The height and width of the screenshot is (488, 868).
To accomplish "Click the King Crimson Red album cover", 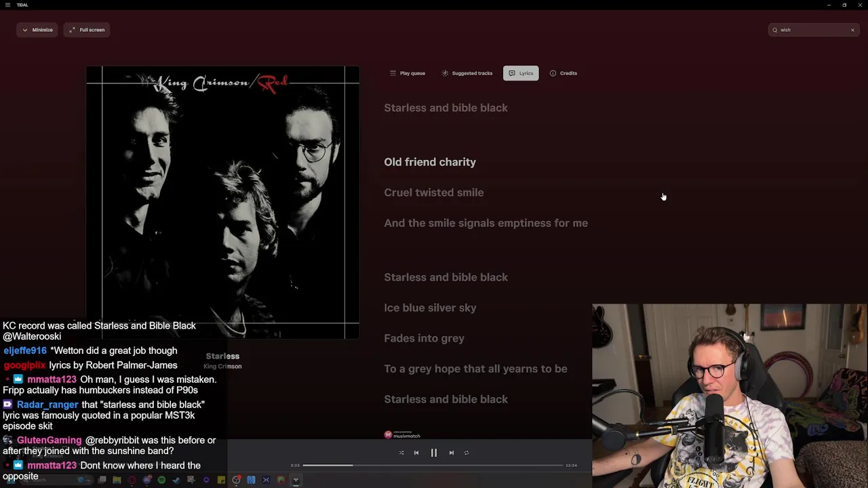I will (x=222, y=202).
